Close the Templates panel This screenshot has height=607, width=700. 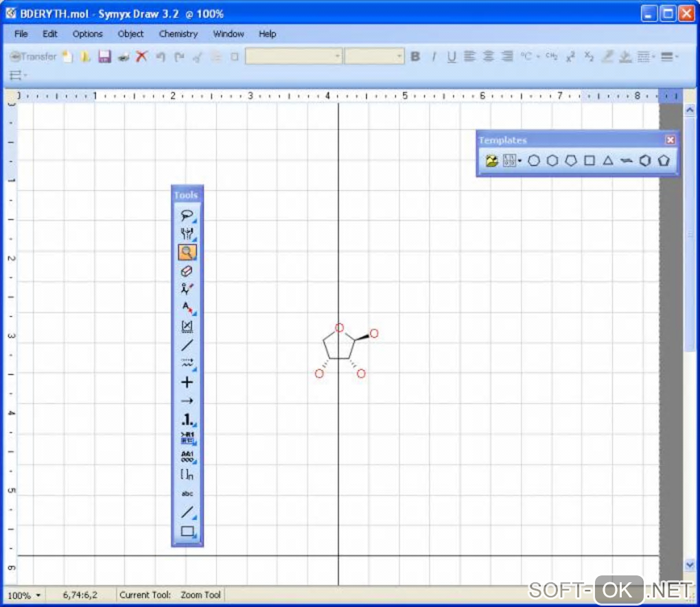pos(670,140)
